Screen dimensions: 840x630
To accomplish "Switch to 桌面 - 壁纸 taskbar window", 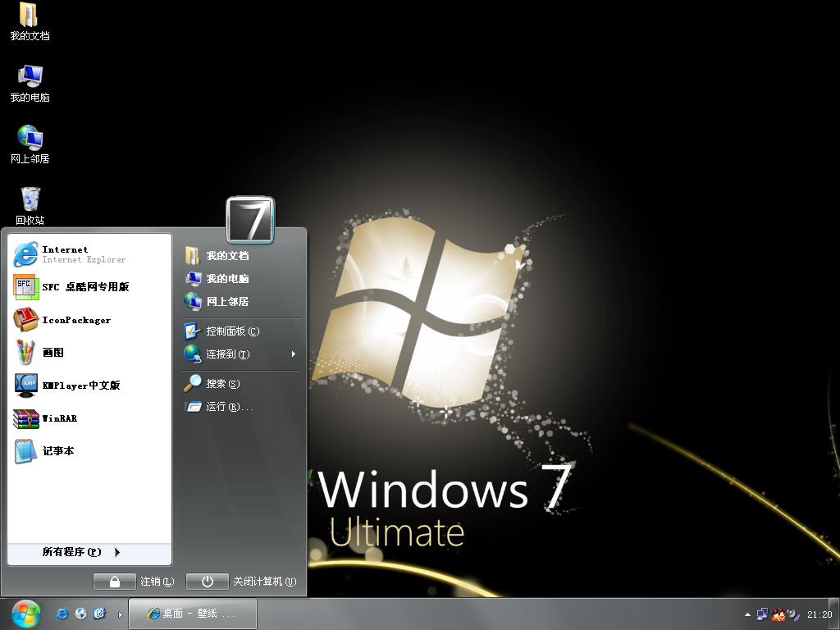I will pos(193,614).
